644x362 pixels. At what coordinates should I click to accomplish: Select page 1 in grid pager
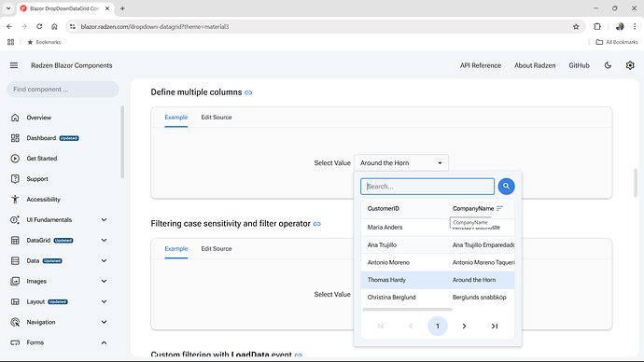438,327
